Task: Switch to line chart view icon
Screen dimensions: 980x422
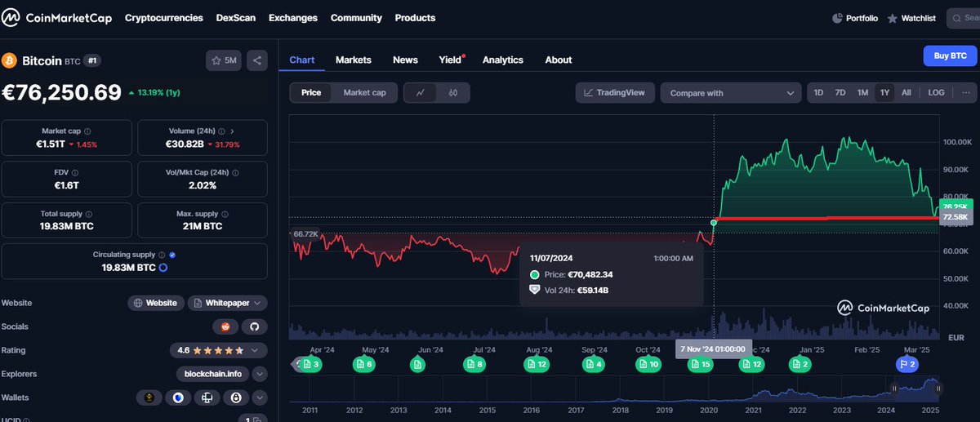Action: click(420, 93)
